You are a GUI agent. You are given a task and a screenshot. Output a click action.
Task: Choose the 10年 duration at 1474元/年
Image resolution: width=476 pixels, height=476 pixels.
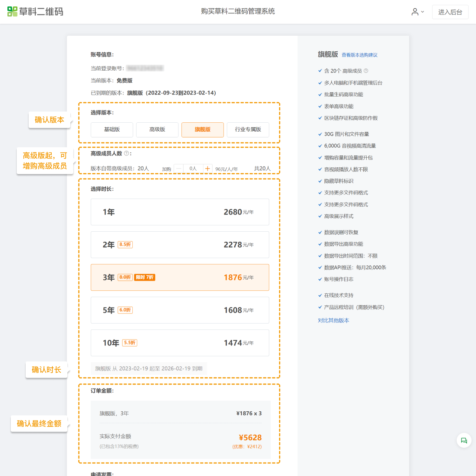(180, 343)
